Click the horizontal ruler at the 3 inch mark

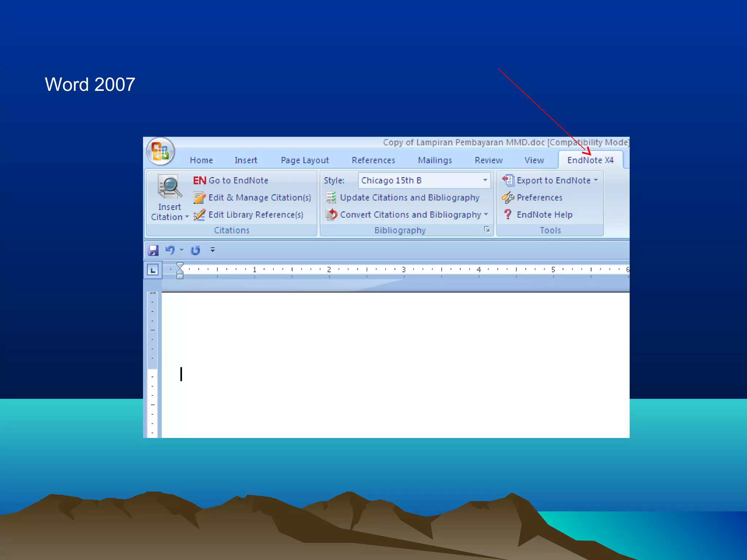coord(404,270)
